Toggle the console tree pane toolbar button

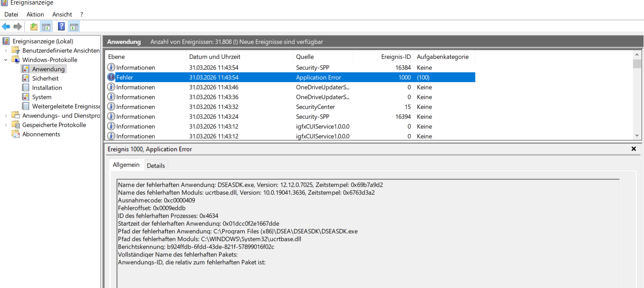click(46, 27)
